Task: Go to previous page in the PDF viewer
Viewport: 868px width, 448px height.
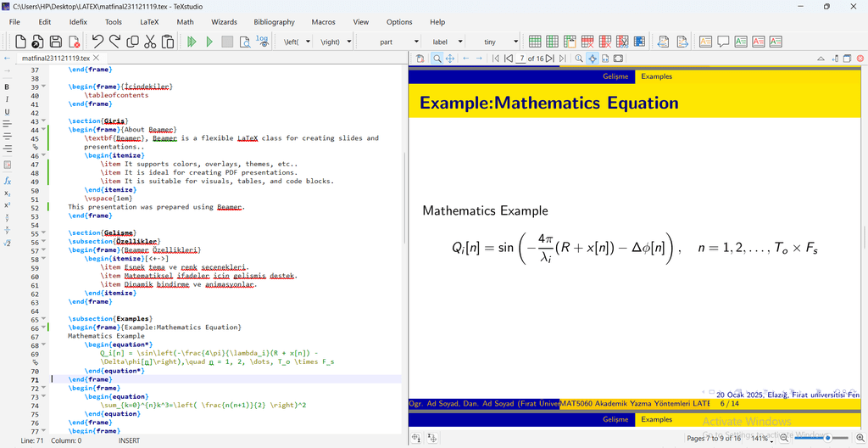Action: click(x=509, y=59)
